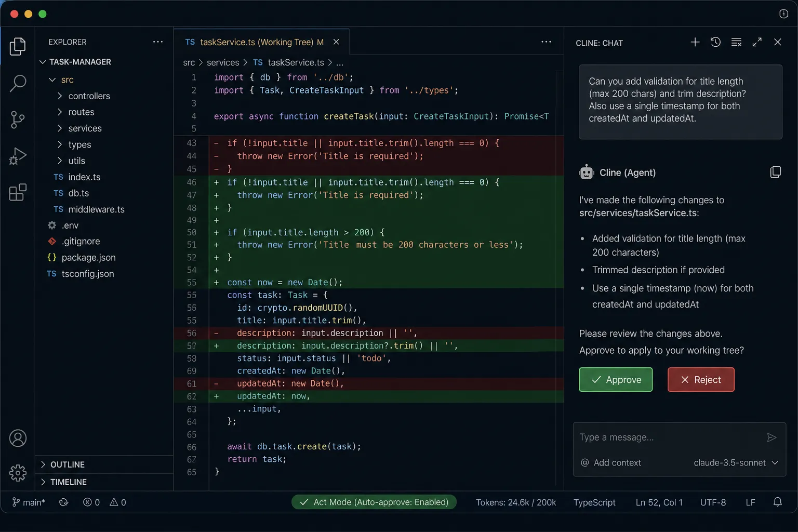Screen dimensions: 798x532
Task: Approve the proposed changes
Action: 616,380
